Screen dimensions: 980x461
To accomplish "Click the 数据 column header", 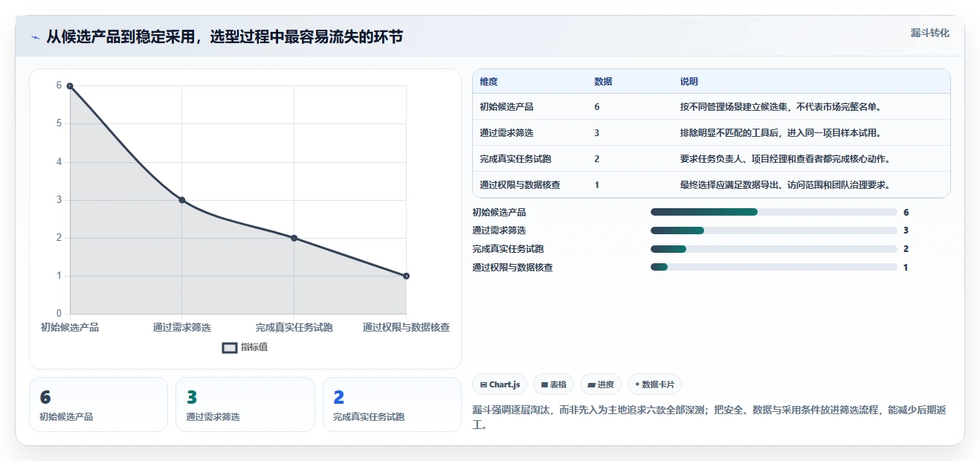I will point(603,82).
